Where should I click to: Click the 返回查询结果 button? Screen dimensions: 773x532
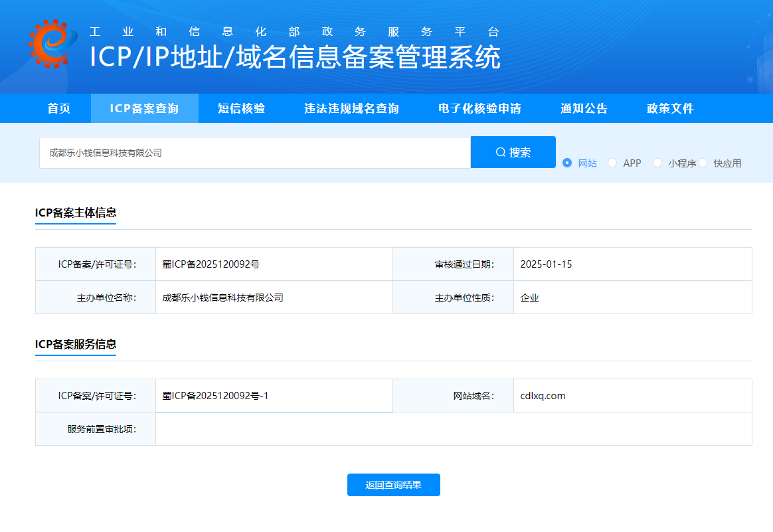tap(393, 485)
